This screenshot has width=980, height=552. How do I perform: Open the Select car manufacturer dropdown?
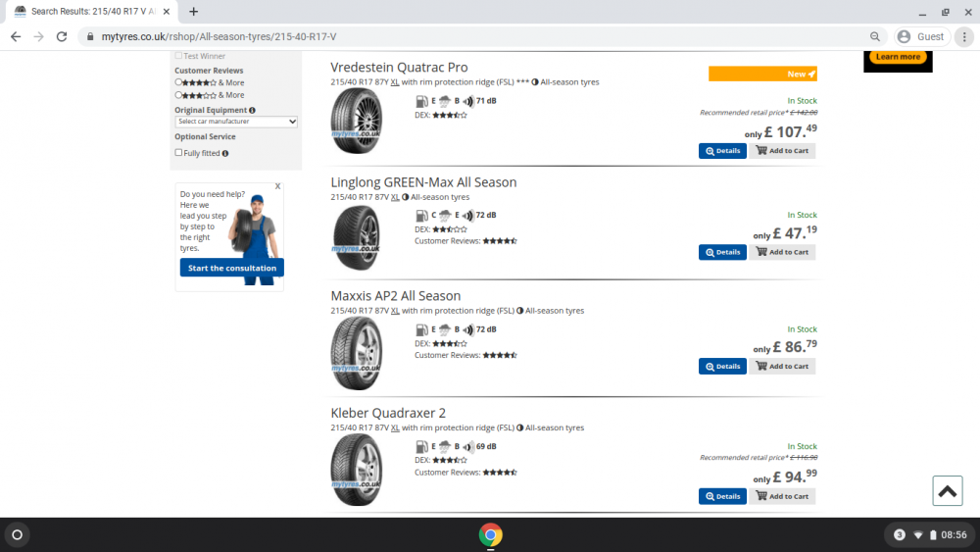point(236,122)
